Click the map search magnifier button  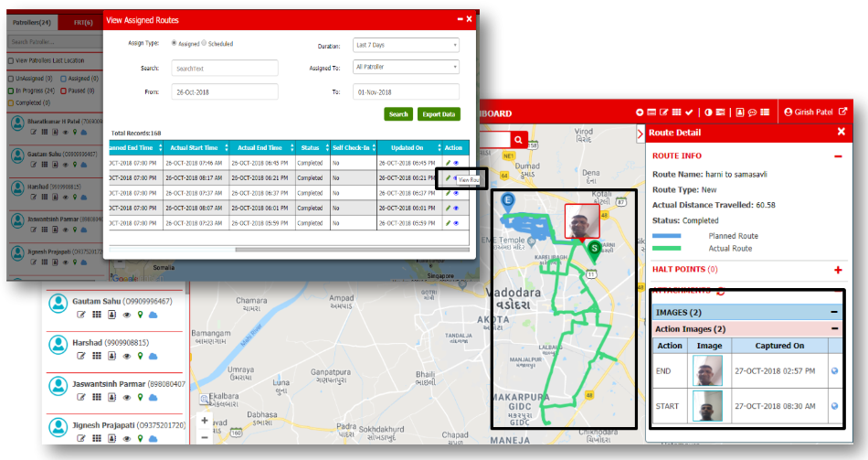(518, 140)
